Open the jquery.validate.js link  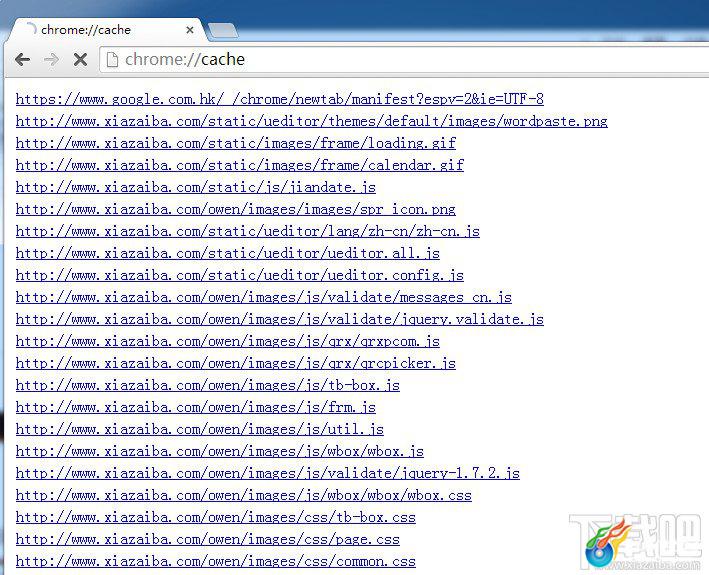[279, 319]
